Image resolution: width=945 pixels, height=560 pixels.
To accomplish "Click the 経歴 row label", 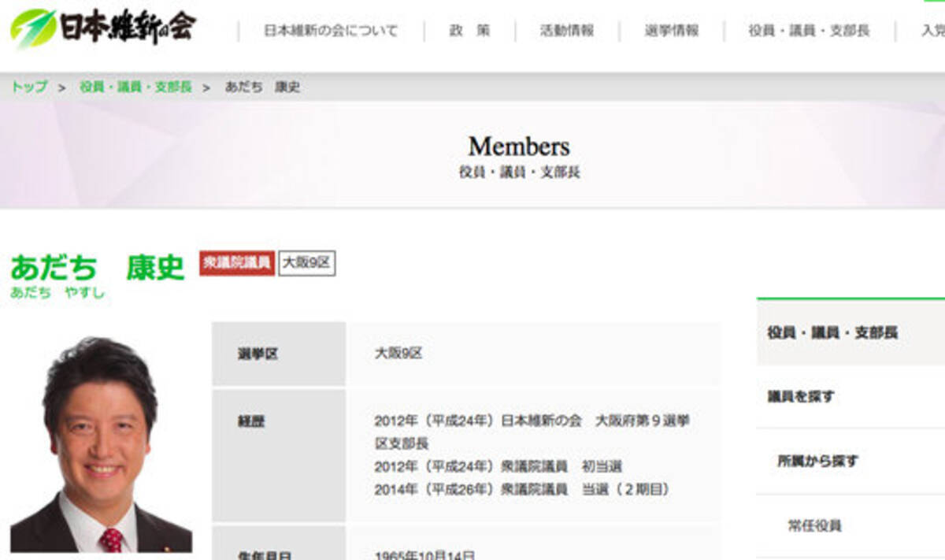I will [x=251, y=422].
